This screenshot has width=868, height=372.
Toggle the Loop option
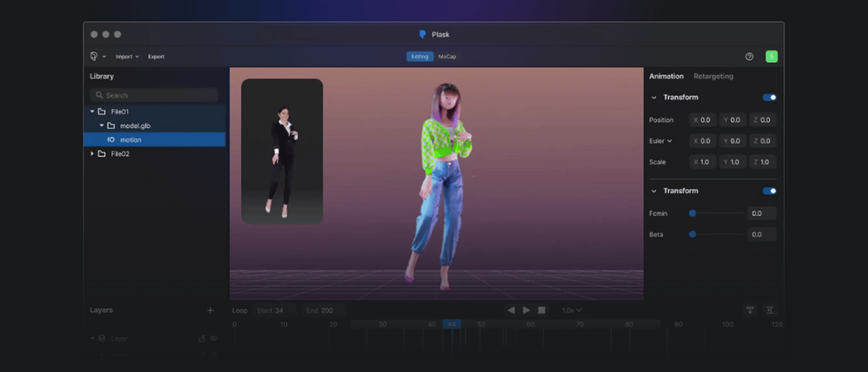click(x=240, y=310)
